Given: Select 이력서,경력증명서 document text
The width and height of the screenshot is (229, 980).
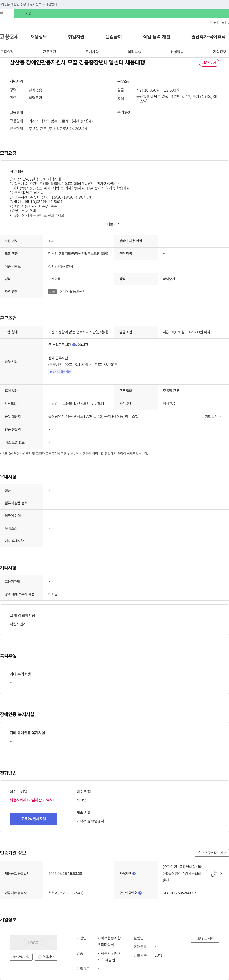Looking at the screenshot, I should pos(90,821).
